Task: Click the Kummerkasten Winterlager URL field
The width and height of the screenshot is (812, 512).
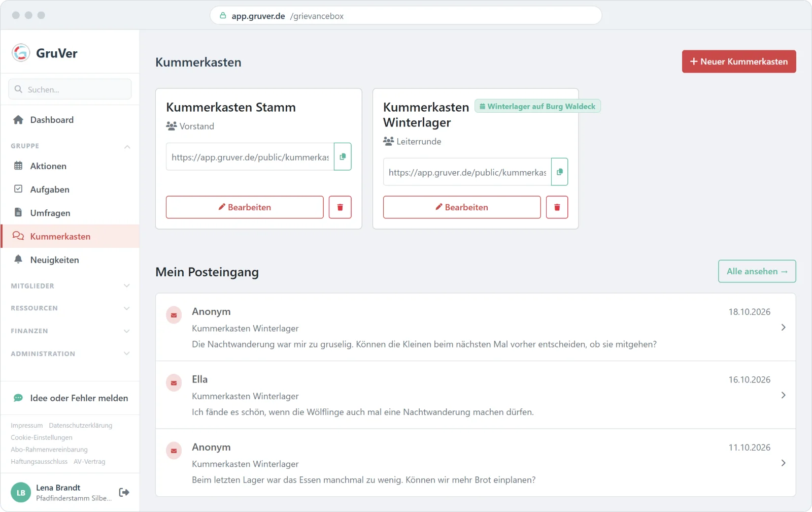Action: point(467,172)
